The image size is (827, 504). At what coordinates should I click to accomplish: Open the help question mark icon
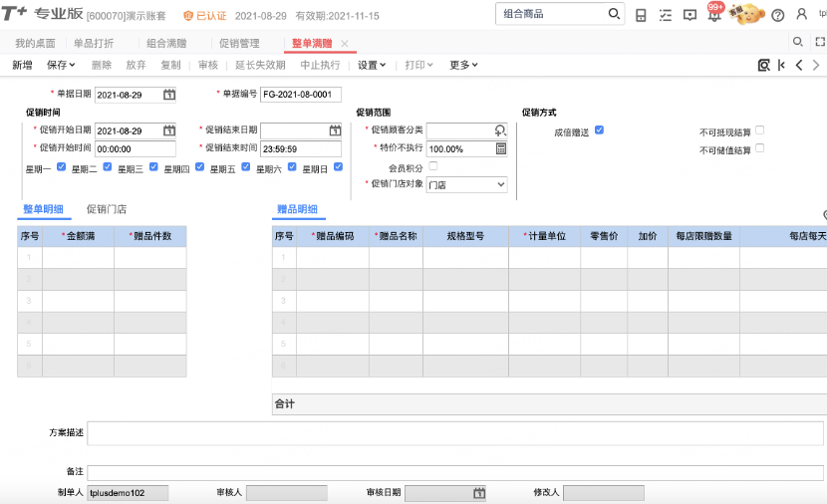777,15
